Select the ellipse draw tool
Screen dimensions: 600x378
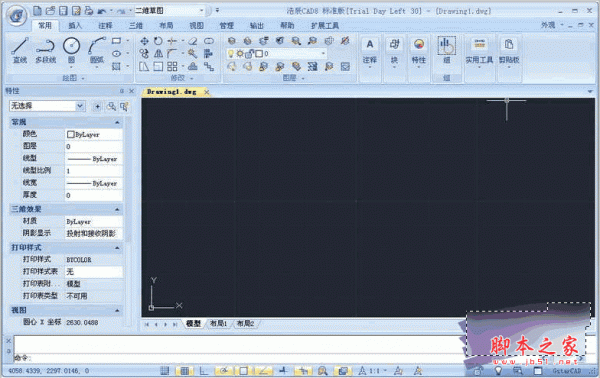(116, 54)
